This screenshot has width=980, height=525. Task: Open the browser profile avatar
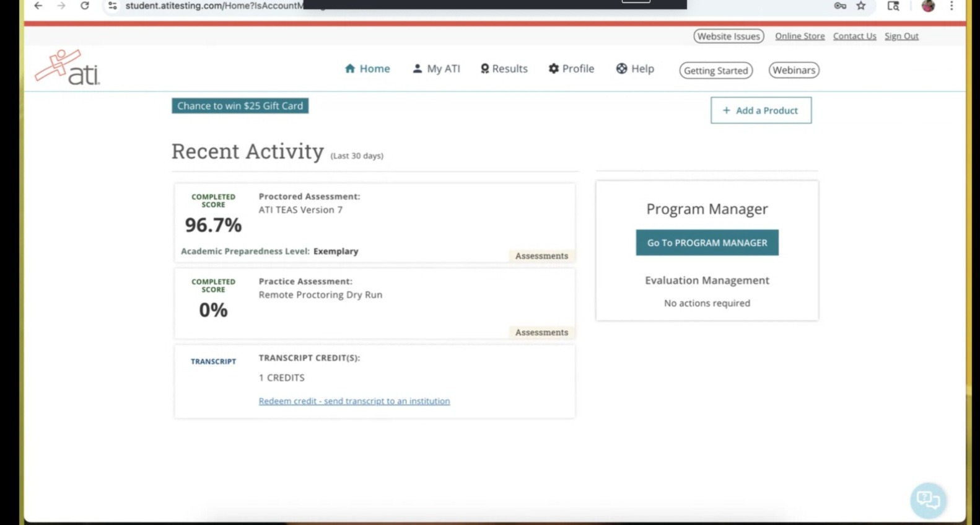tap(928, 6)
